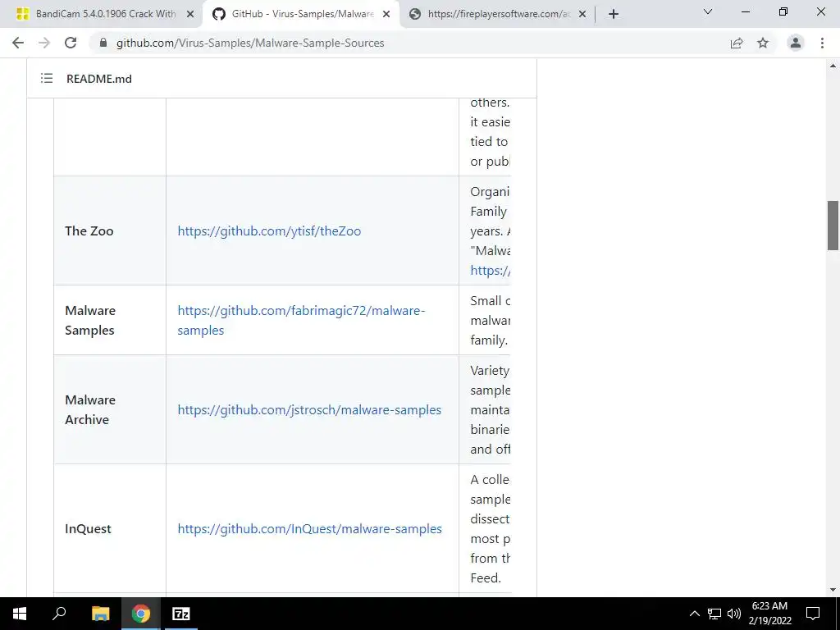Follow the truncated https link in The Zoo description
The height and width of the screenshot is (630, 840).
(491, 271)
